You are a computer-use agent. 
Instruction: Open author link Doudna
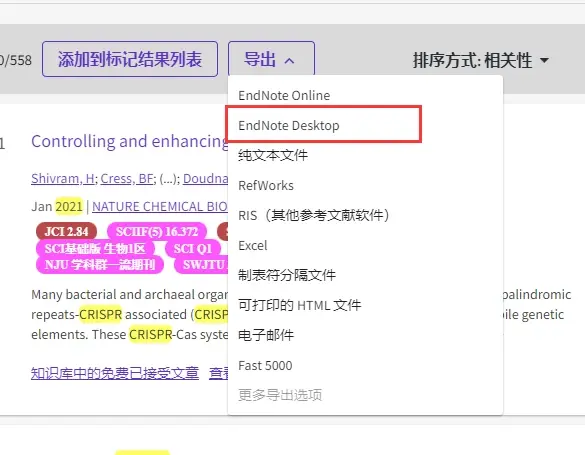coord(205,179)
